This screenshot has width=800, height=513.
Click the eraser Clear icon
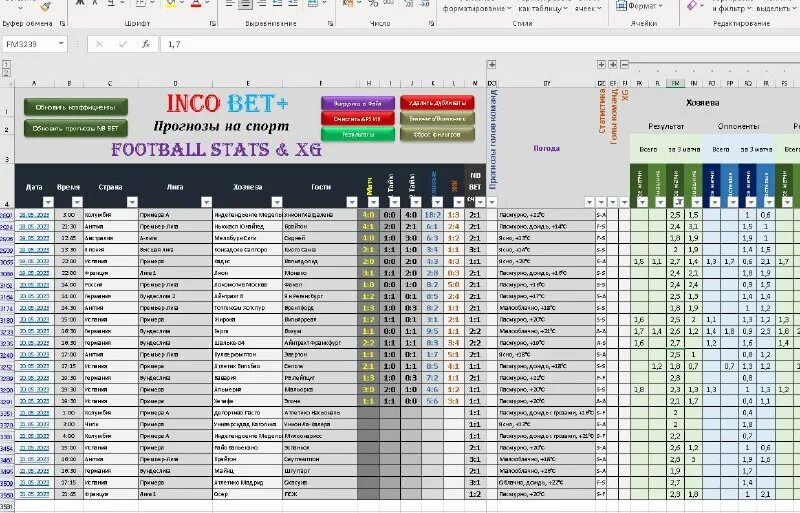(x=692, y=6)
